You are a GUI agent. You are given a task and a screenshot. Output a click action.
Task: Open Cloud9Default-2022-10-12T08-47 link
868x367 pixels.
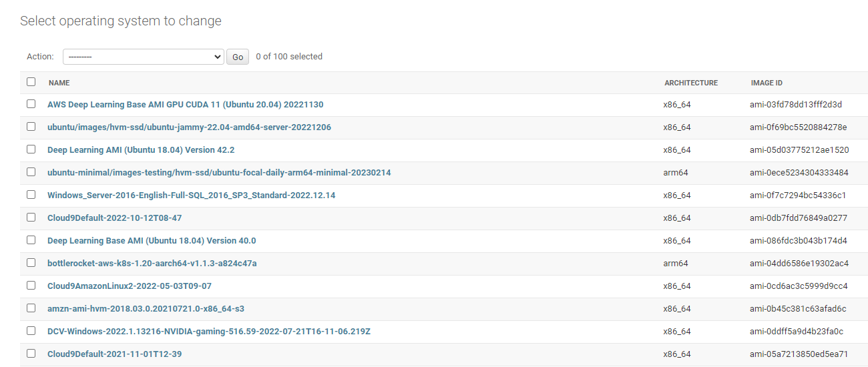tap(114, 218)
